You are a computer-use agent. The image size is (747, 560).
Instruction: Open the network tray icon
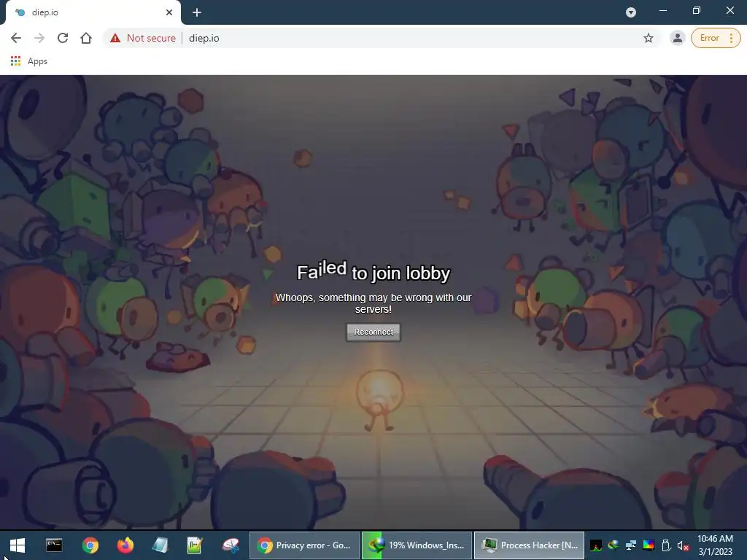click(631, 545)
